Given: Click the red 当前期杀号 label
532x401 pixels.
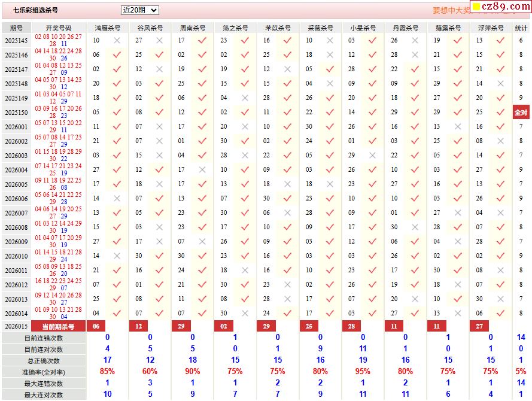Looking at the screenshot, I should coord(57,326).
